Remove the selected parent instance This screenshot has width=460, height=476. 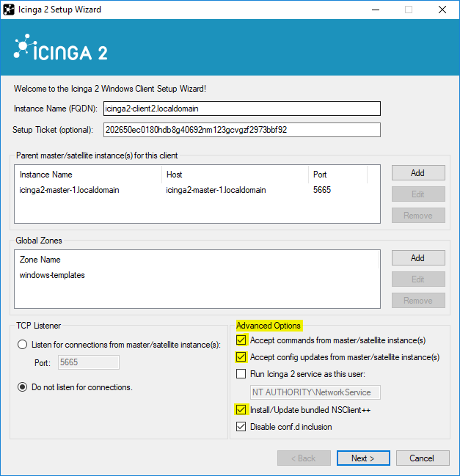418,216
